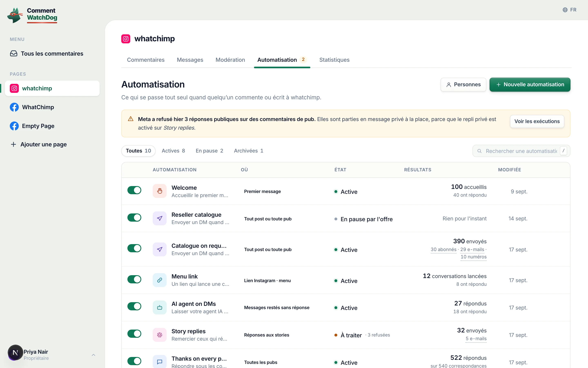Click the 30 abonnés result link
The width and height of the screenshot is (588, 368).
pos(443,249)
